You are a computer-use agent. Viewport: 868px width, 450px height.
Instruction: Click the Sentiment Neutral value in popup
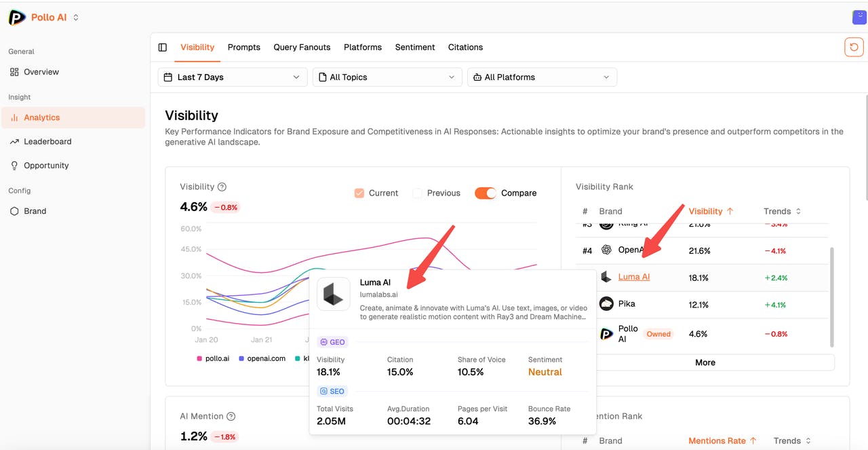[545, 372]
